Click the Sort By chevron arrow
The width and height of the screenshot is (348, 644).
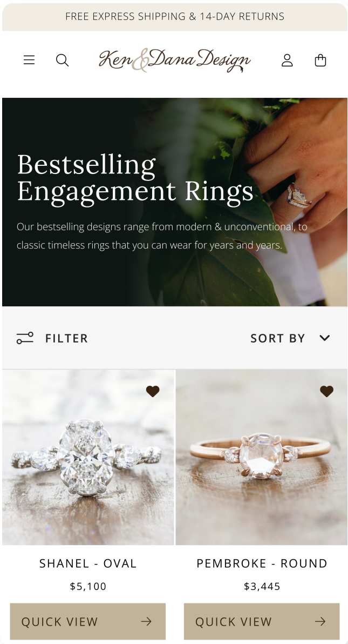(325, 338)
